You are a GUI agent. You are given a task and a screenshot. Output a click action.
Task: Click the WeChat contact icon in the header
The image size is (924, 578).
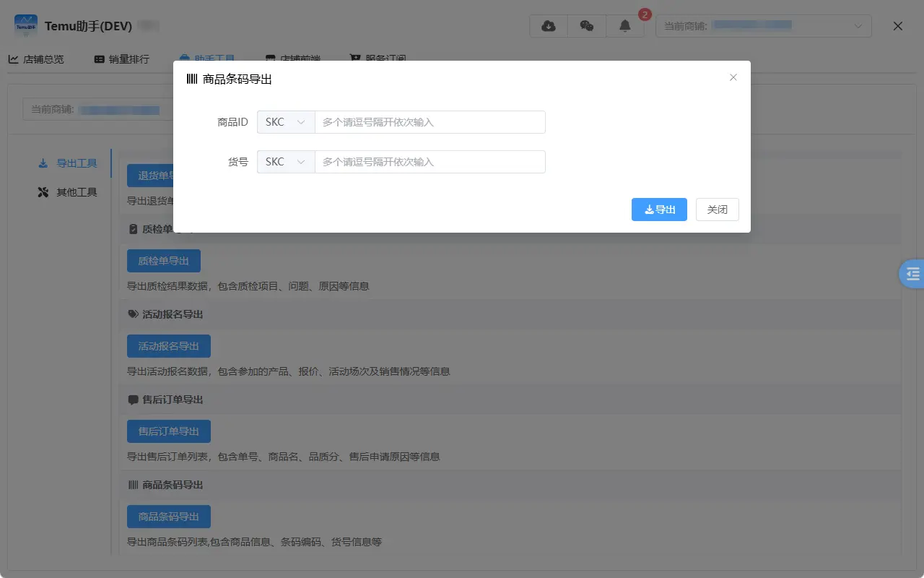(587, 25)
